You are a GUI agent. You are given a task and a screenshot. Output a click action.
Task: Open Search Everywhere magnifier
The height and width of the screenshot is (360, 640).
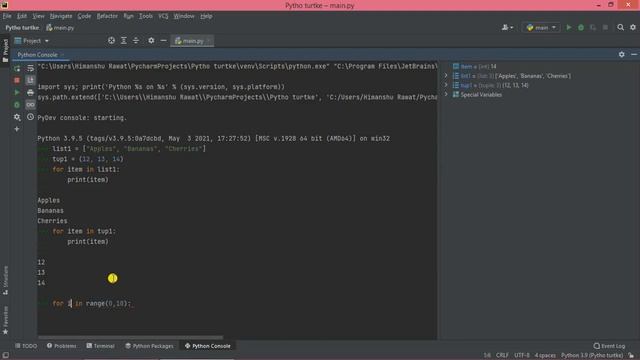coord(620,27)
